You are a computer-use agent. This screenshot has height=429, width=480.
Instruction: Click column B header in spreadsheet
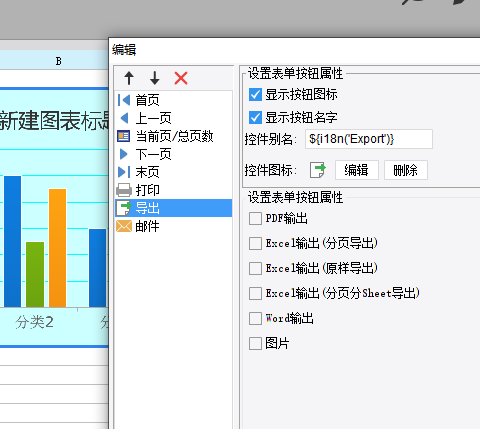coord(58,60)
